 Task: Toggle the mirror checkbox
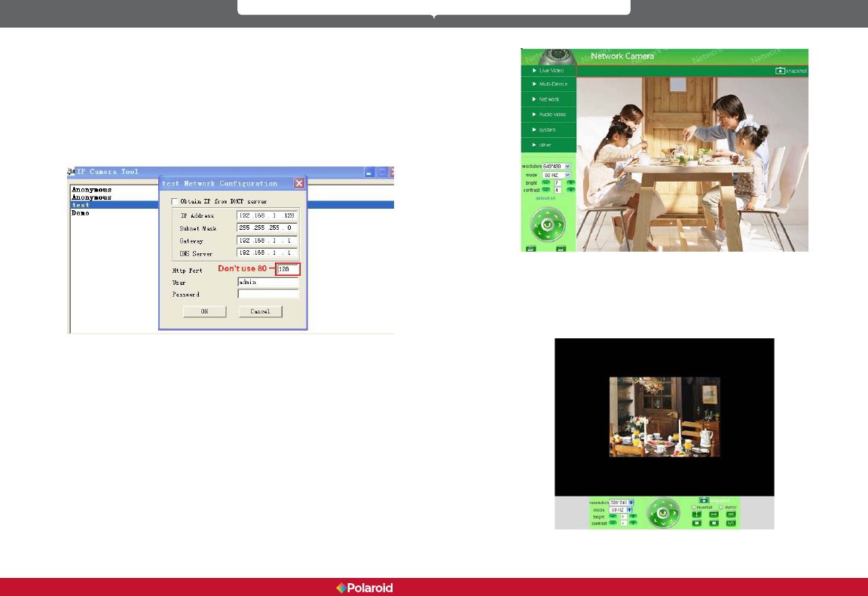(720, 507)
